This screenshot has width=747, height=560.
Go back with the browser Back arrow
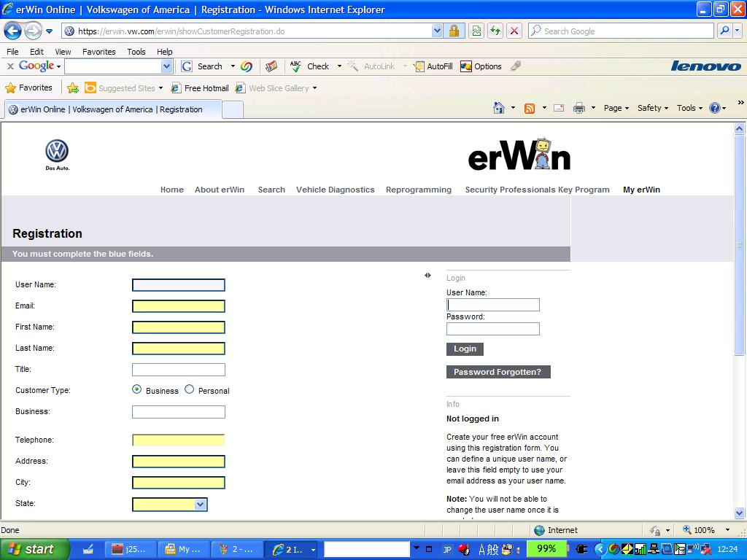pos(12,31)
